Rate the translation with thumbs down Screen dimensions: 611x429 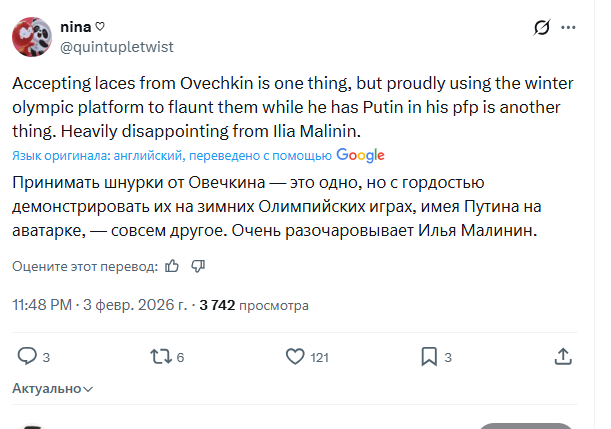[198, 266]
